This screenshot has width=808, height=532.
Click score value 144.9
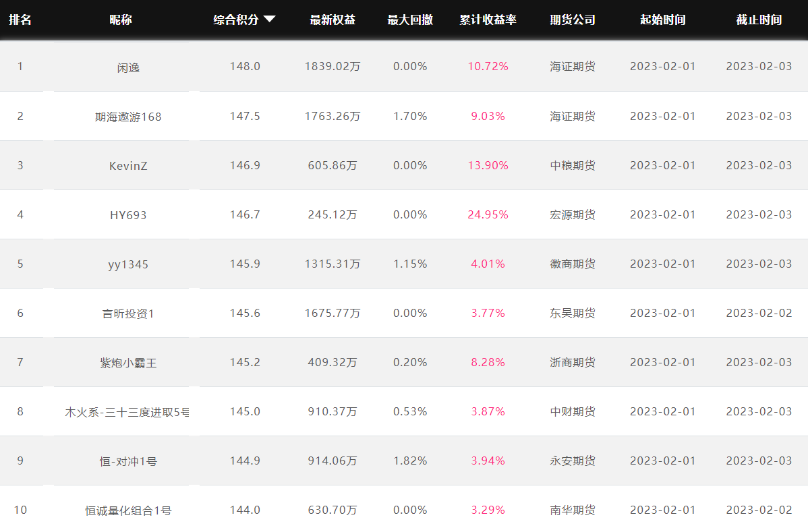point(245,461)
